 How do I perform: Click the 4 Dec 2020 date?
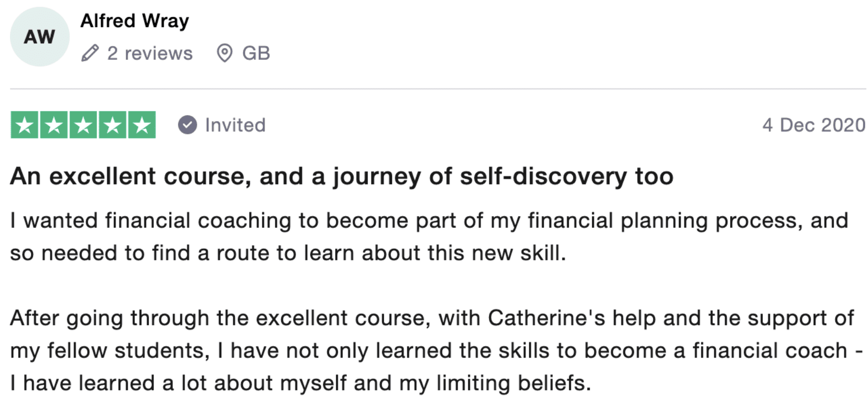coord(813,125)
